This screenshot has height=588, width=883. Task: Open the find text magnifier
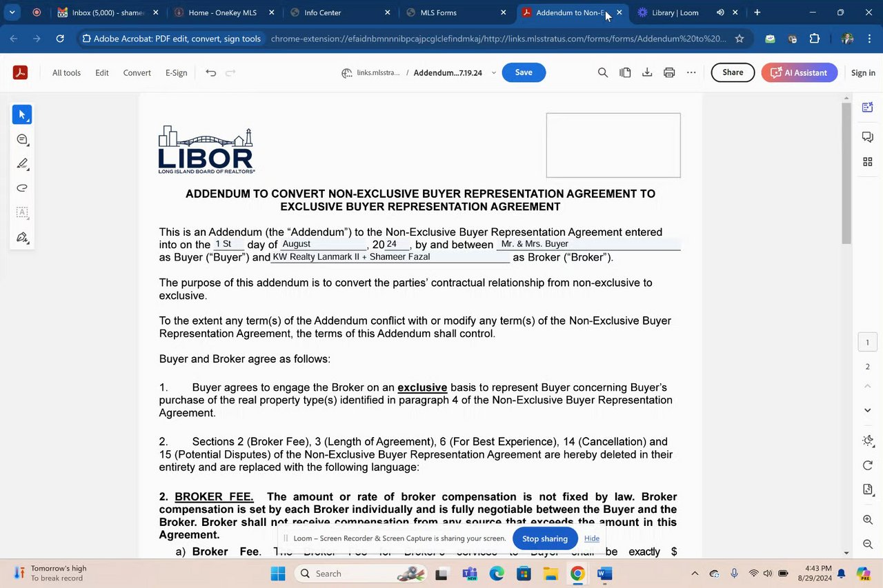point(603,72)
